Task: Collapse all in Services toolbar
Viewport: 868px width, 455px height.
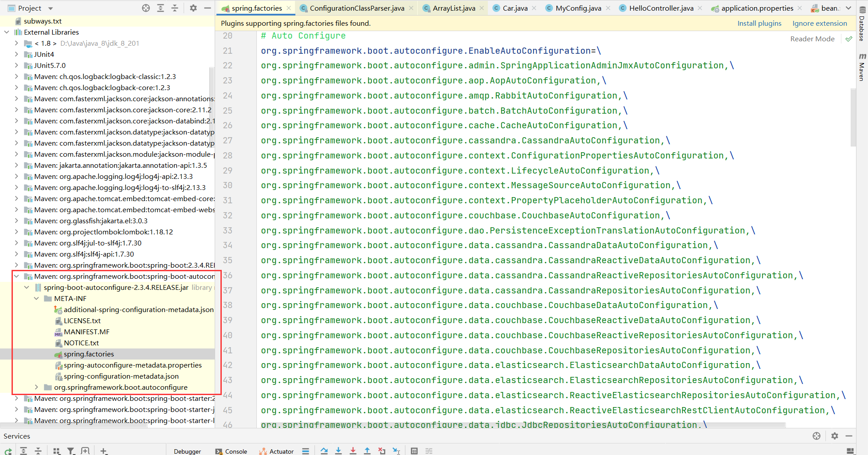Action: click(38, 451)
